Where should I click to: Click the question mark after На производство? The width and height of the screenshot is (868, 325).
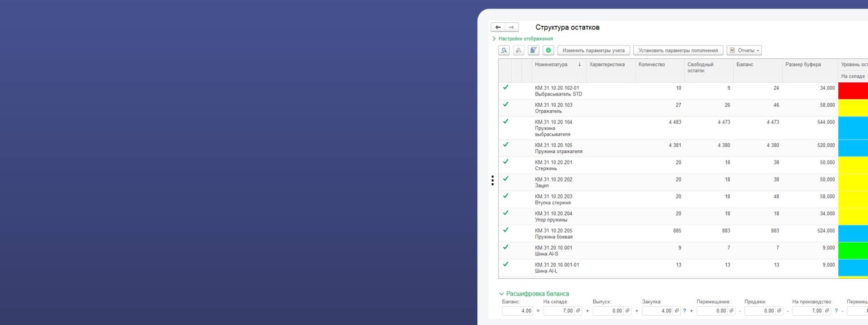point(836,311)
